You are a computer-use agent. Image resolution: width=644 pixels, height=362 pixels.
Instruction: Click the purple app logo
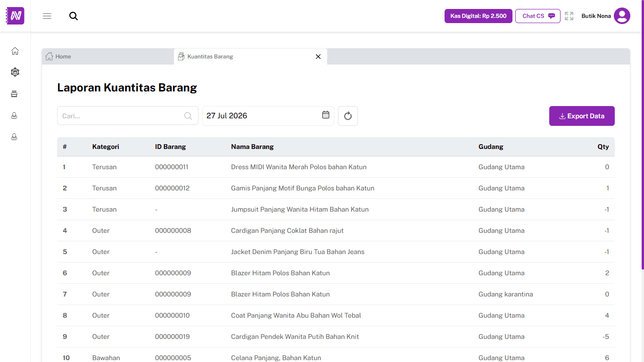click(15, 16)
